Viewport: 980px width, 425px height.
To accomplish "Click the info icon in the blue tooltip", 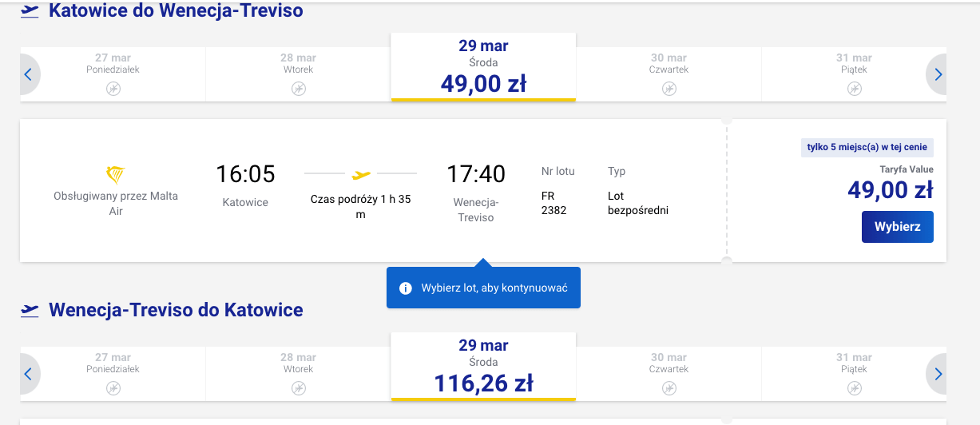I will [x=406, y=288].
